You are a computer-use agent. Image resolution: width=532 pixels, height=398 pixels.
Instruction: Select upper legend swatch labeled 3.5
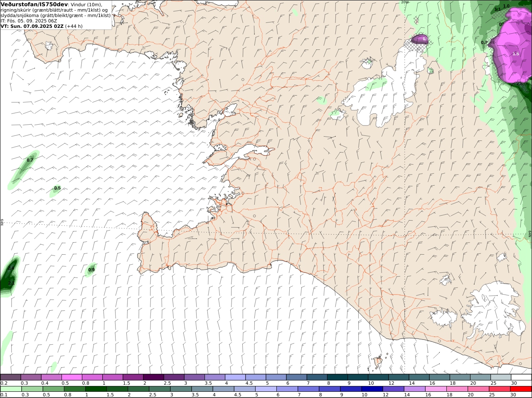pos(215,377)
